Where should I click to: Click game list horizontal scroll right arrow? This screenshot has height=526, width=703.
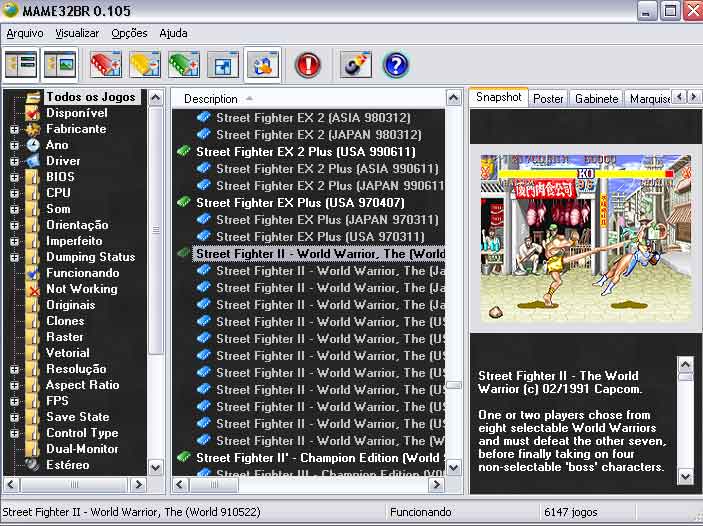[436, 485]
